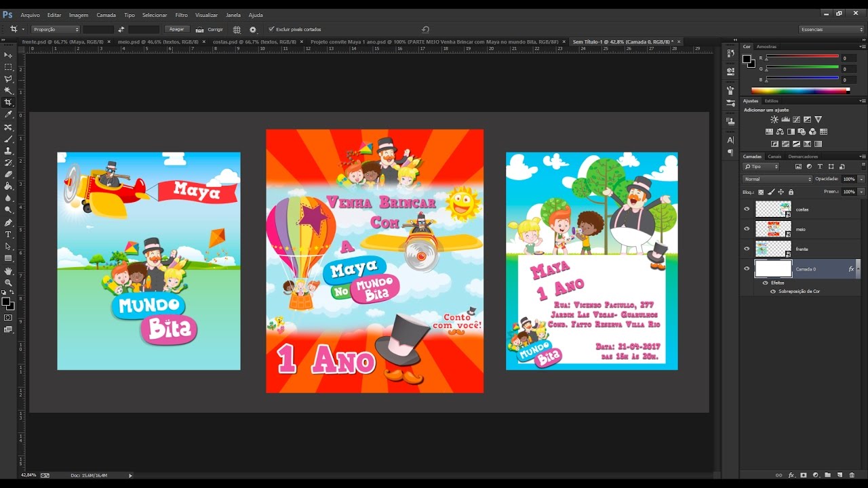The height and width of the screenshot is (488, 868).
Task: Click the color spectrum ramp
Action: click(x=800, y=90)
